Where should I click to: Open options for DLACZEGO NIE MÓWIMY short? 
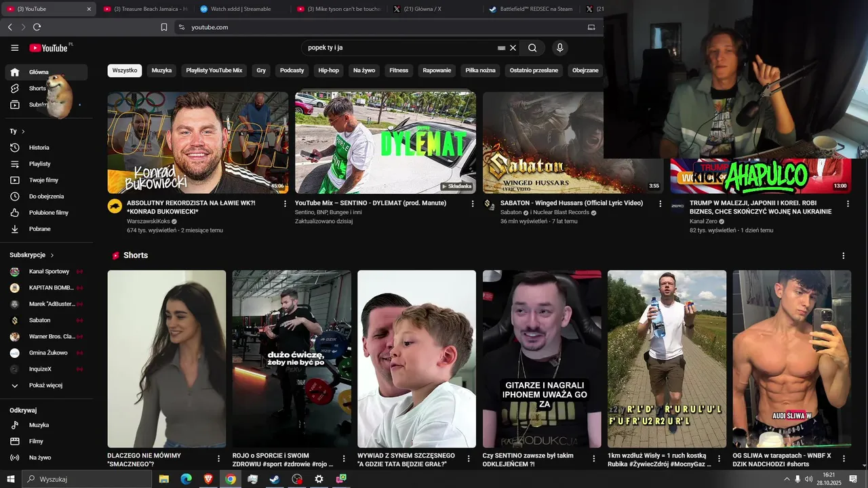219,459
